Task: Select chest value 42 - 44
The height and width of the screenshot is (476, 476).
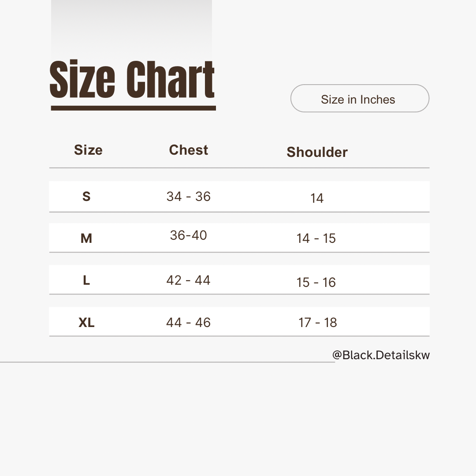Action: point(188,280)
